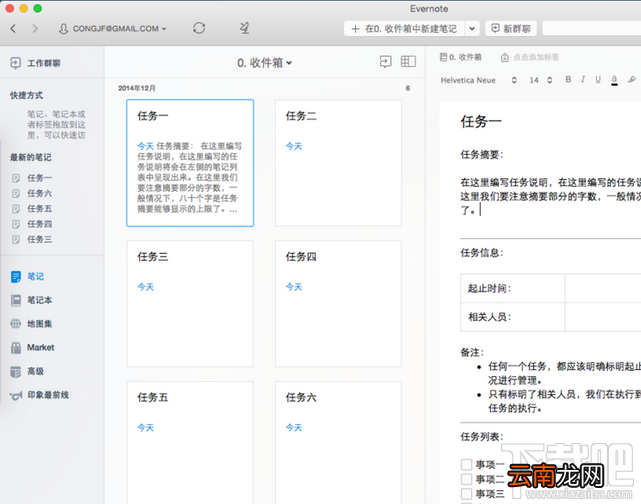Open the text color picker
This screenshot has width=641, height=504.
coord(614,80)
